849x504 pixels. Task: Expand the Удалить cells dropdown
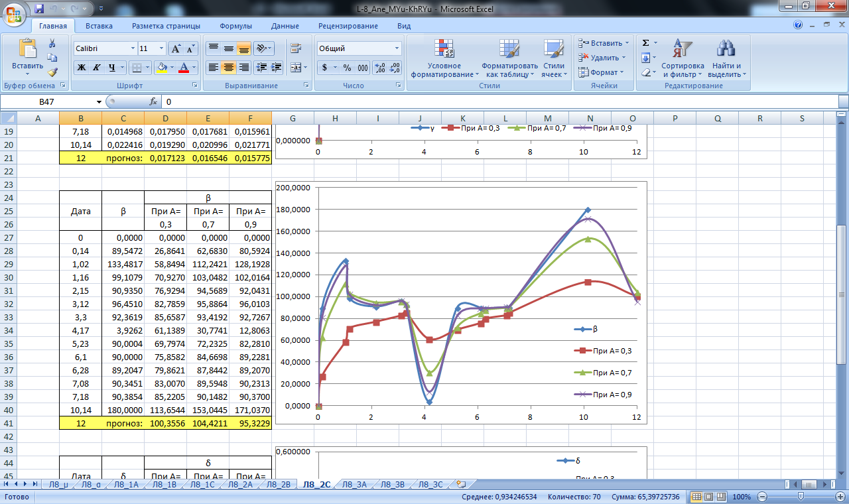pos(623,58)
